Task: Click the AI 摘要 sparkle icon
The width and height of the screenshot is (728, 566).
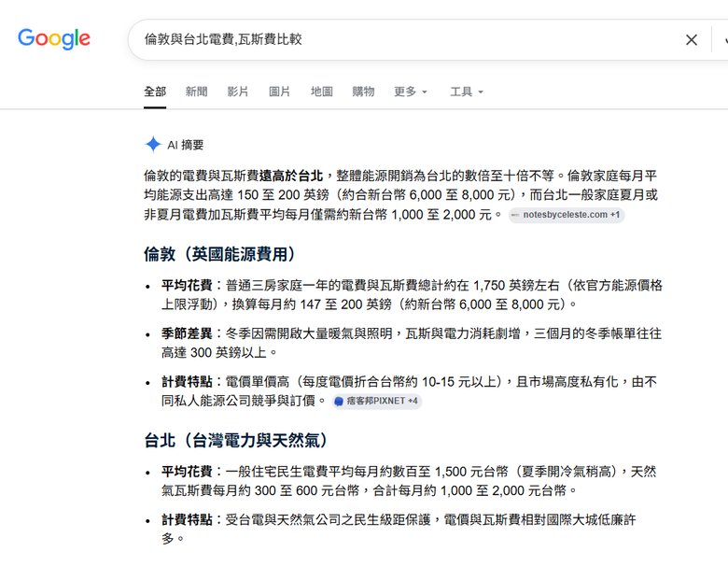Action: [153, 145]
